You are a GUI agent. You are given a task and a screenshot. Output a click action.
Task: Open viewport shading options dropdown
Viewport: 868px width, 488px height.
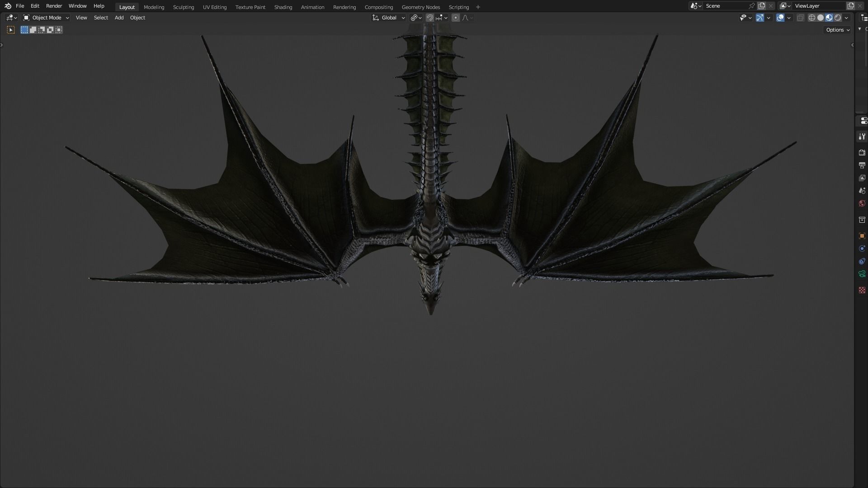point(846,18)
